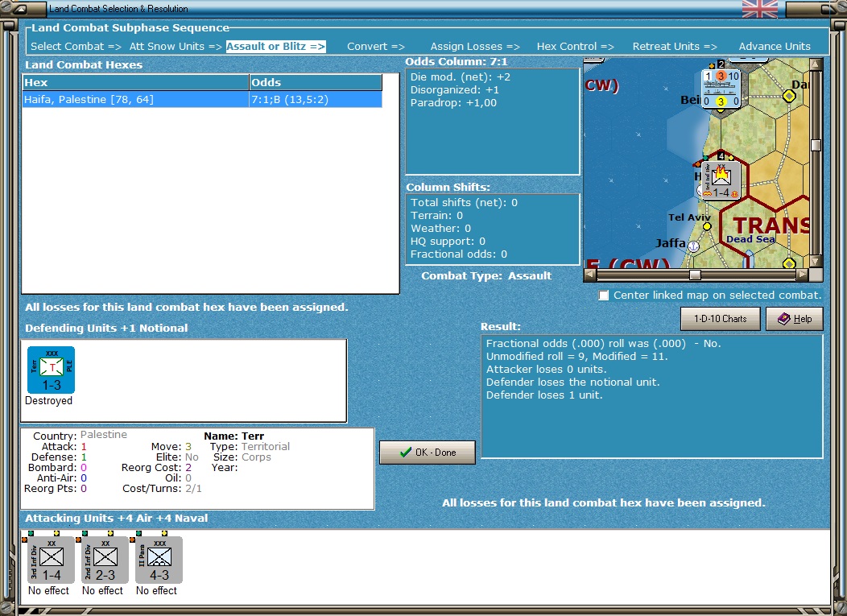Viewport: 847px width, 616px height.
Task: Select the 2nd Inf Div 2-3 attacking unit
Action: (105, 560)
